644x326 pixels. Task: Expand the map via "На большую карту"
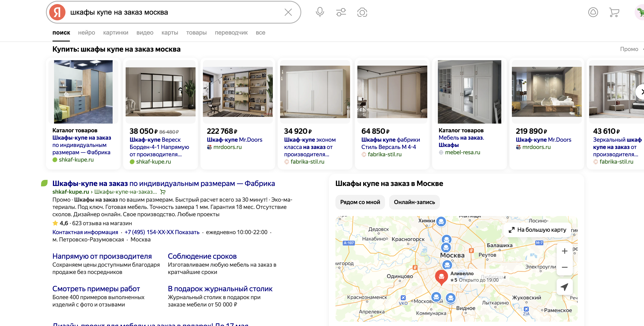point(537,230)
